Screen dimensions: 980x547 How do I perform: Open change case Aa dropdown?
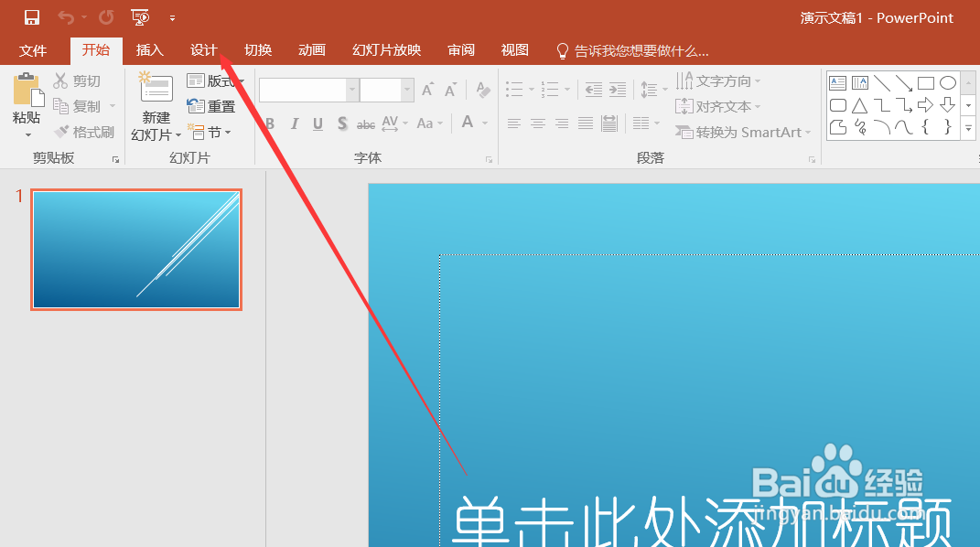pos(430,123)
